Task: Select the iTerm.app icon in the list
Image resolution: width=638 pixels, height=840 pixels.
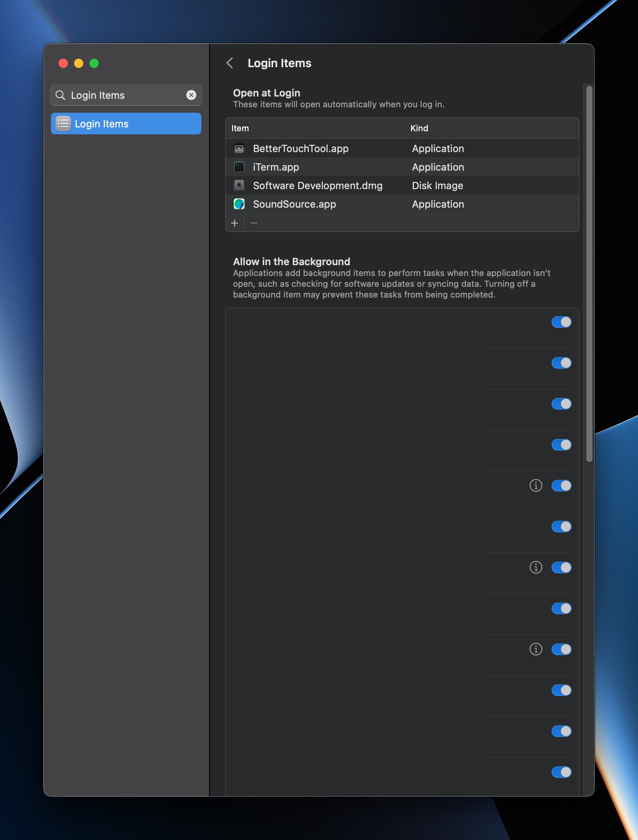Action: 239,167
